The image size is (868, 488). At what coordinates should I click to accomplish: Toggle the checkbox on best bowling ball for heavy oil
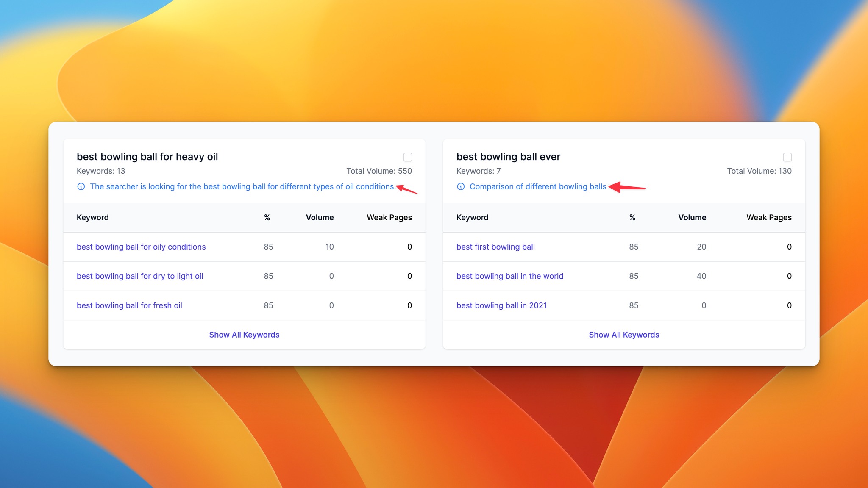(407, 157)
